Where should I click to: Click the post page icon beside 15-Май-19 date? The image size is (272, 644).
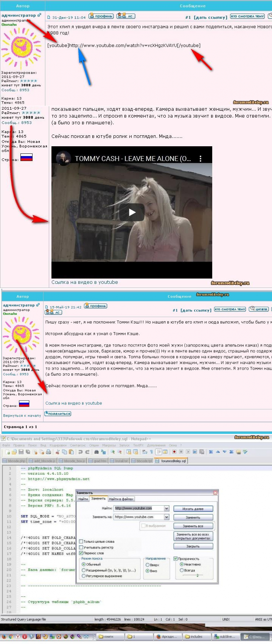47,307
